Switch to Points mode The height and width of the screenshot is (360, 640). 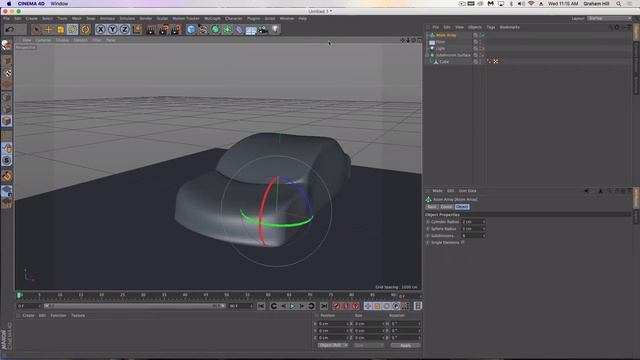(x=7, y=97)
